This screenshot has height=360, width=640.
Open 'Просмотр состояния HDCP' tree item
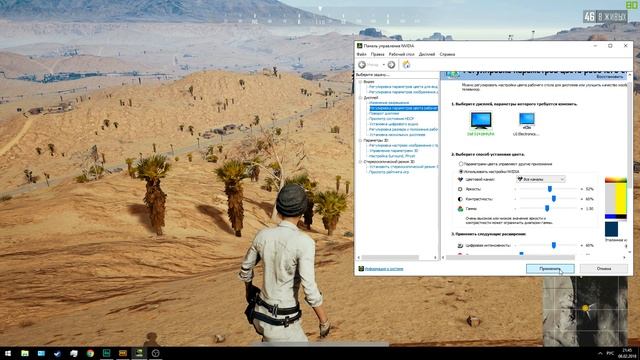click(x=391, y=119)
